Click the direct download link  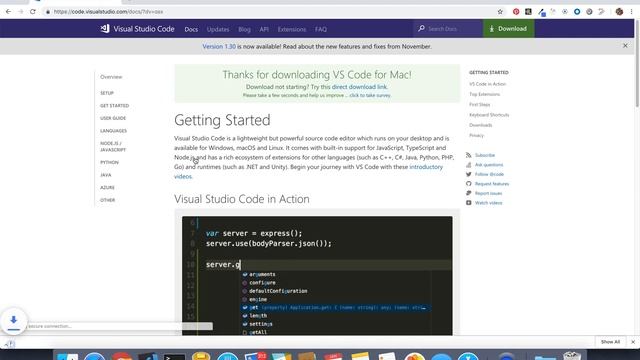pos(359,87)
